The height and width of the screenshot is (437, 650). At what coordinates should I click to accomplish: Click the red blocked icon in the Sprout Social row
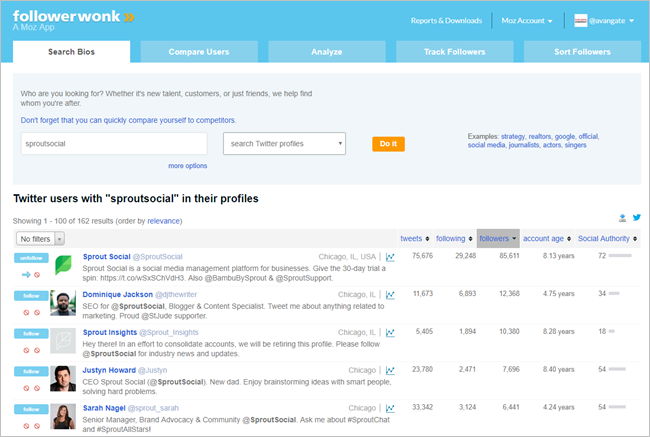coord(37,274)
